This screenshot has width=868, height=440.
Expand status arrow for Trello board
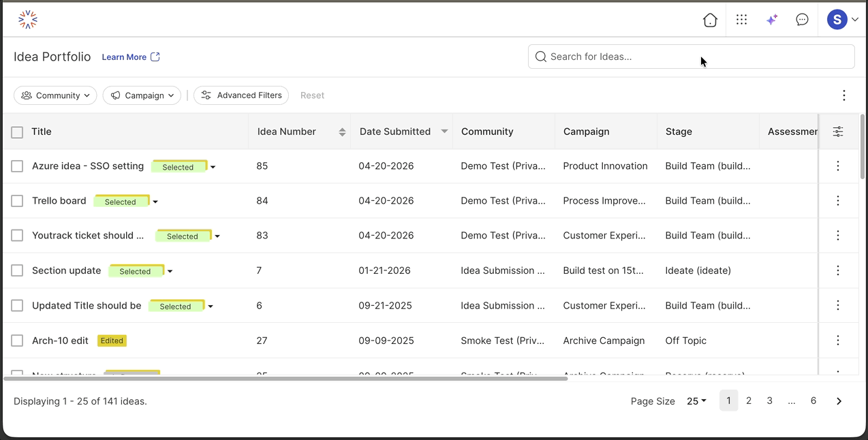click(x=155, y=202)
